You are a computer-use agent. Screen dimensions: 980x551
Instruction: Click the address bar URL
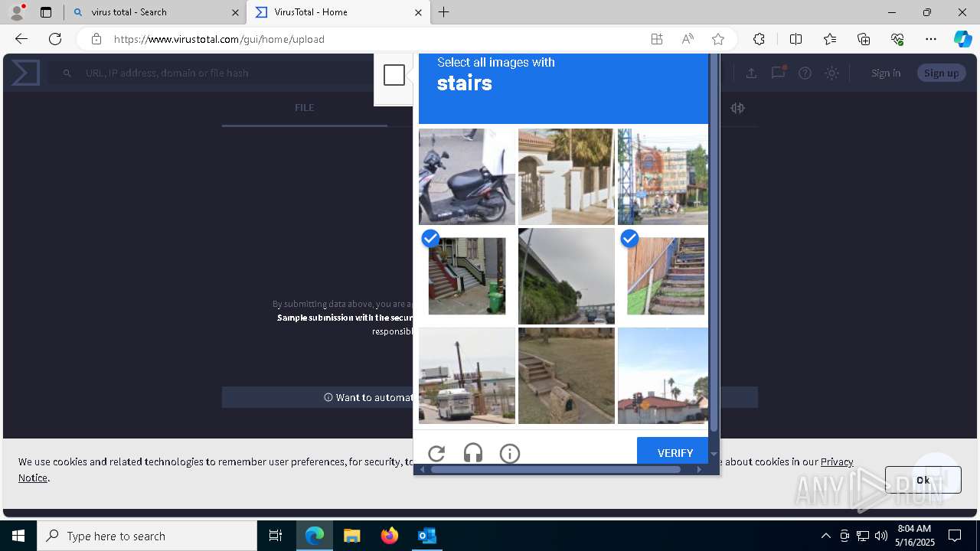point(219,39)
